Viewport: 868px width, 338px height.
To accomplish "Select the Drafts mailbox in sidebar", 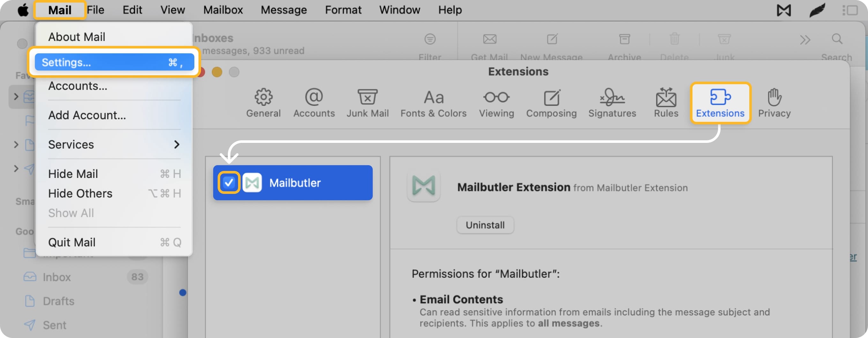I will (x=59, y=301).
